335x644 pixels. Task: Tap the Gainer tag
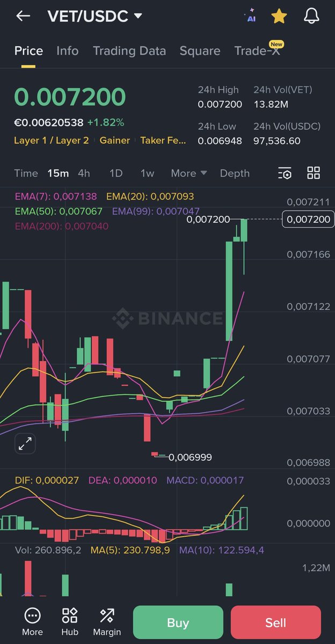click(x=115, y=141)
